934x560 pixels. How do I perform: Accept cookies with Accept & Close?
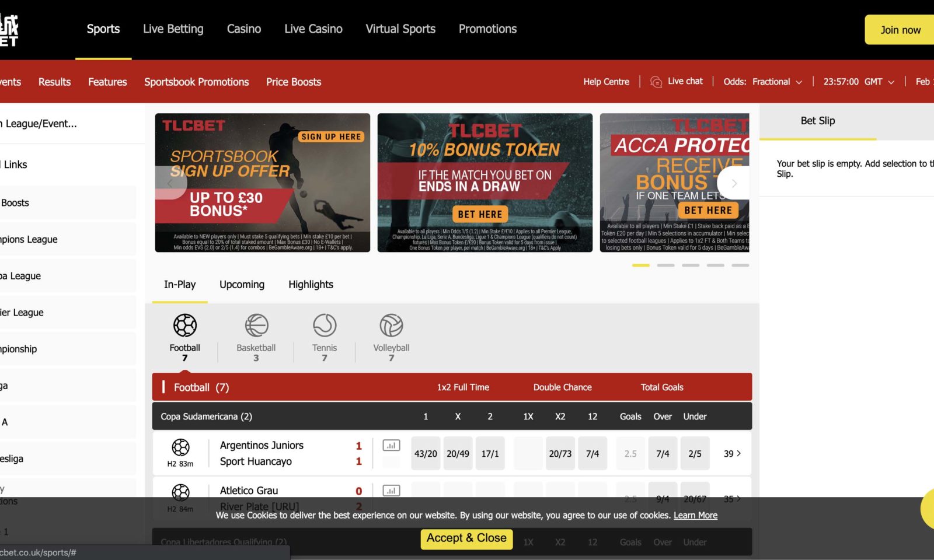pos(466,538)
